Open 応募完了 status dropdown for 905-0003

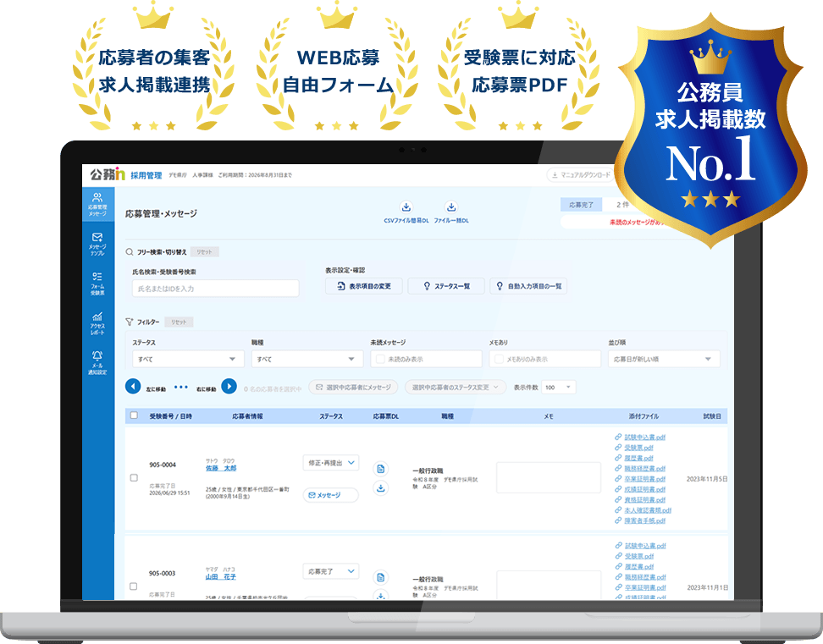coord(331,571)
